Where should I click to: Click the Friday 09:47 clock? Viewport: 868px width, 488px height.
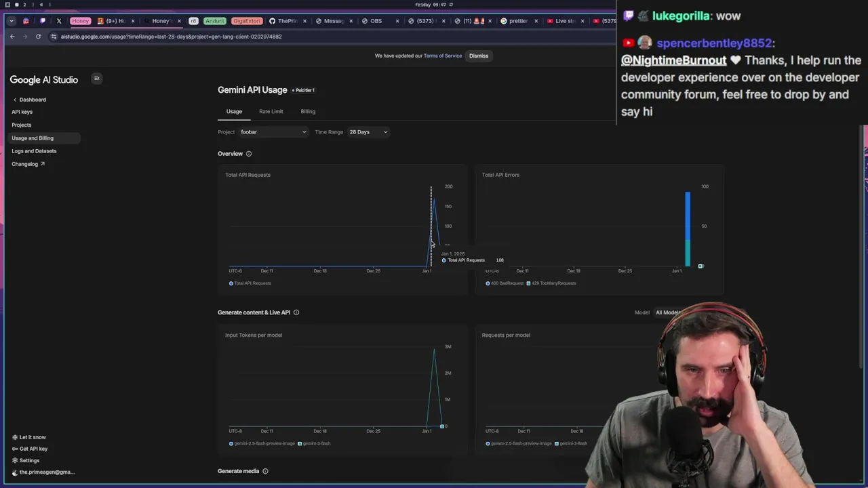[x=431, y=5]
